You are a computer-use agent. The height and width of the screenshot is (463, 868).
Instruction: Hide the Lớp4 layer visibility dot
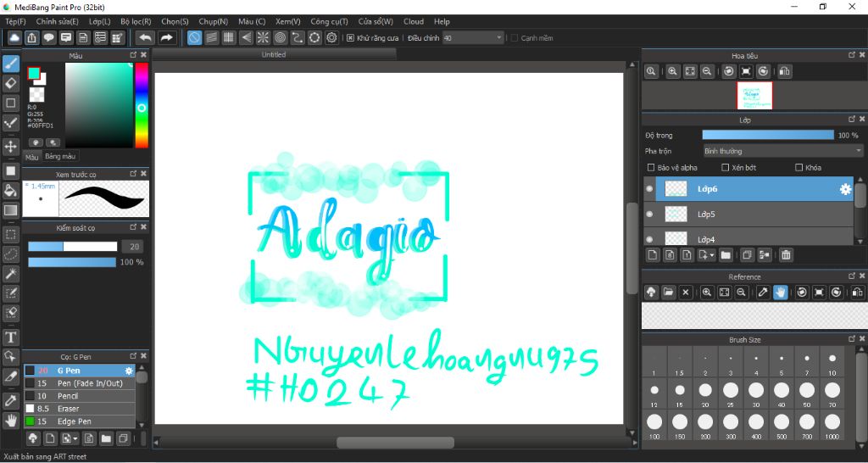coord(649,239)
